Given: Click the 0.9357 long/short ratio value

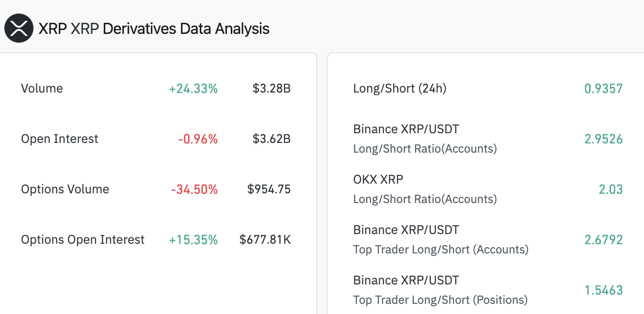Looking at the screenshot, I should coord(603,89).
